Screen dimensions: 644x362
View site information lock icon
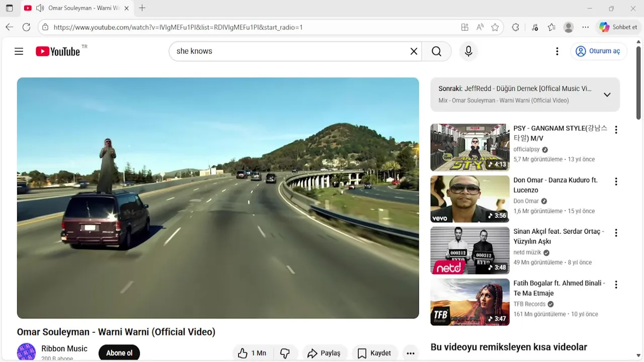pyautogui.click(x=45, y=27)
